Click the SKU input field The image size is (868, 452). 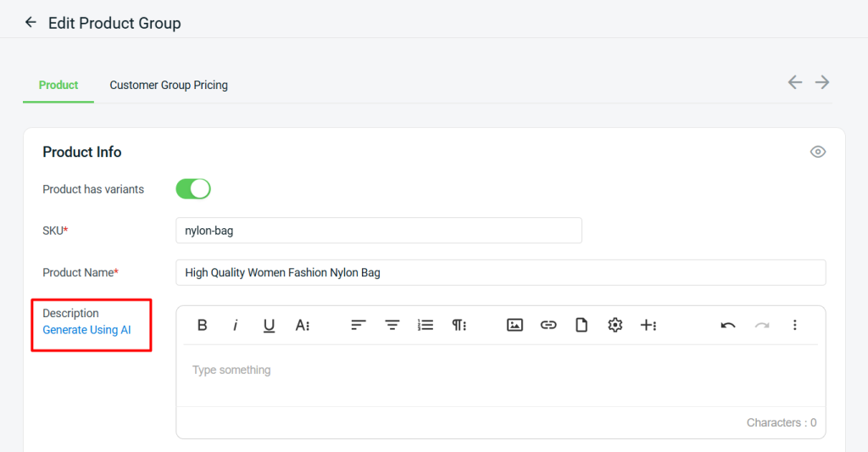[379, 231]
